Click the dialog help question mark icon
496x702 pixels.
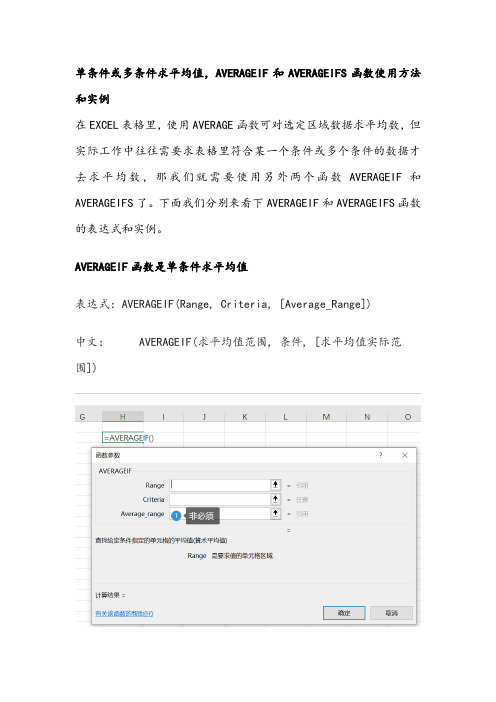point(381,455)
